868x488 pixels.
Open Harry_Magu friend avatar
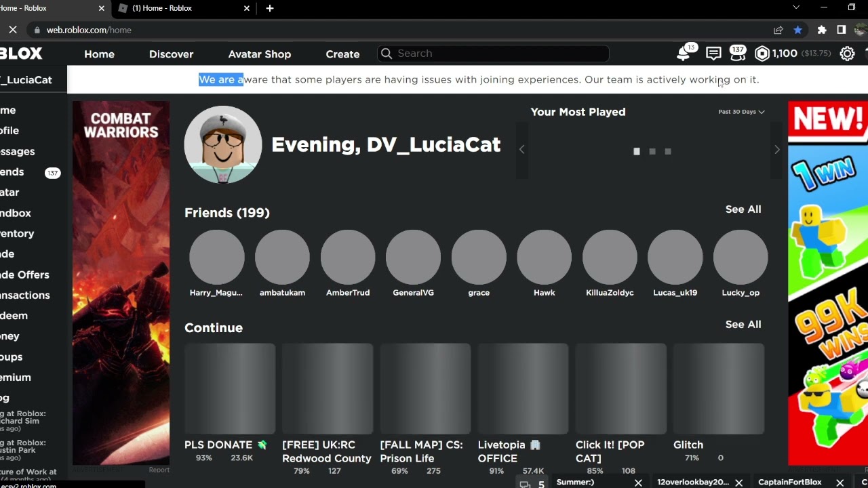click(x=217, y=257)
